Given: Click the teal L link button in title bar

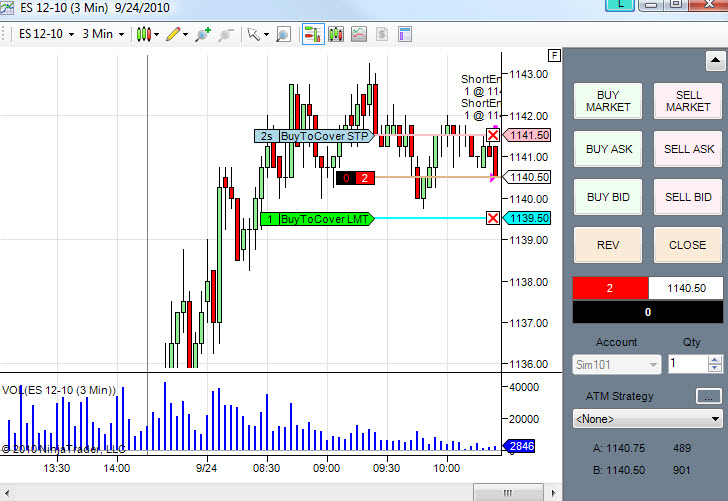Looking at the screenshot, I should [x=620, y=4].
